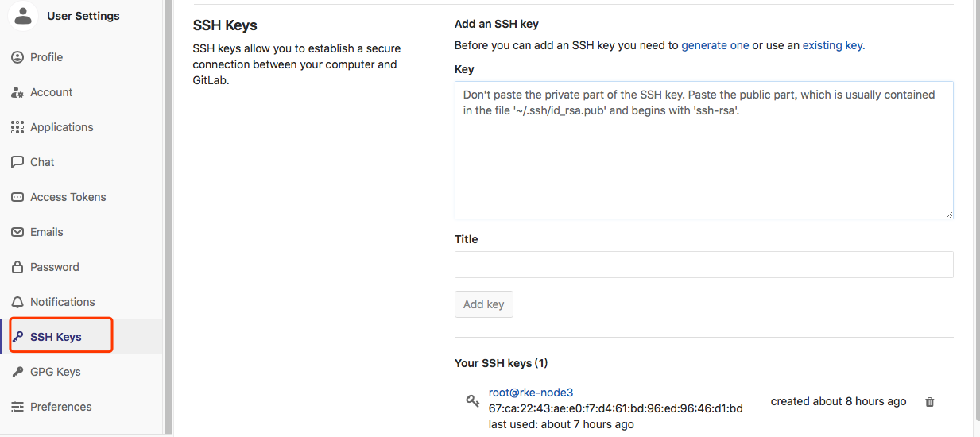
Task: Open the SSH Keys settings page
Action: click(56, 337)
